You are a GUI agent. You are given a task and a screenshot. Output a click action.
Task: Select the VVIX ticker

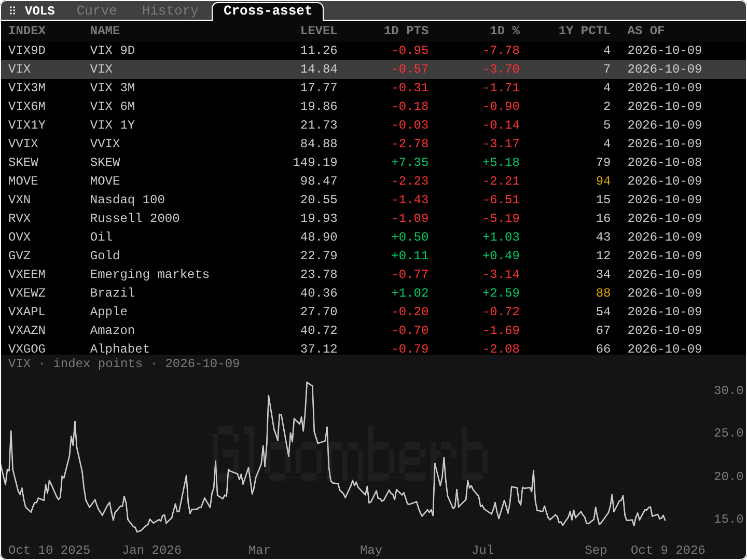[23, 144]
